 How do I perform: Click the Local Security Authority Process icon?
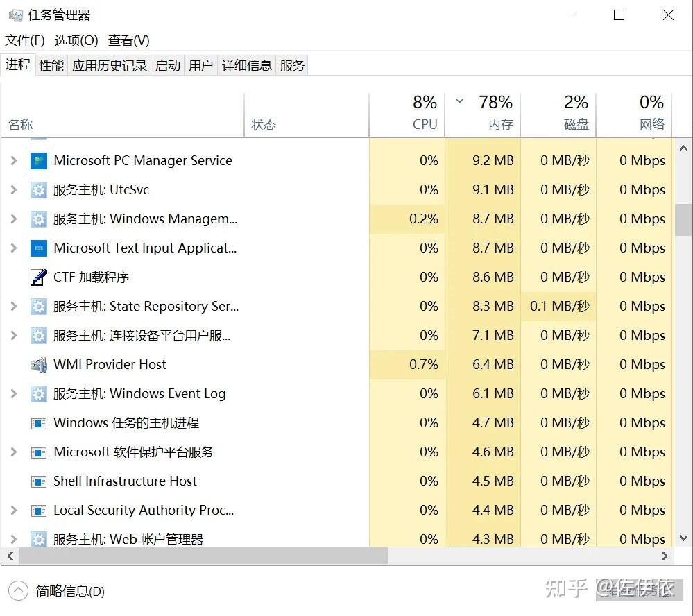point(39,510)
